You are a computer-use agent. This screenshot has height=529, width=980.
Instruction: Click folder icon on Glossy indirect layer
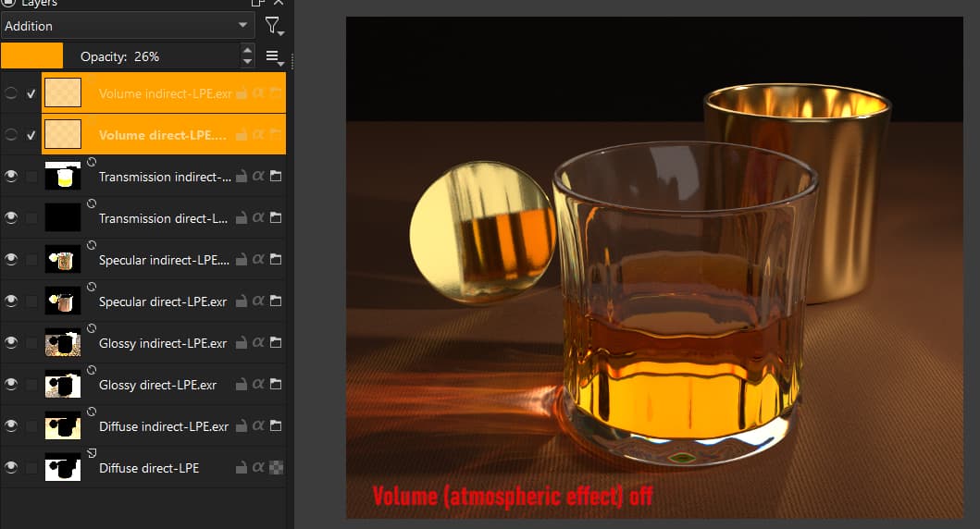point(276,343)
